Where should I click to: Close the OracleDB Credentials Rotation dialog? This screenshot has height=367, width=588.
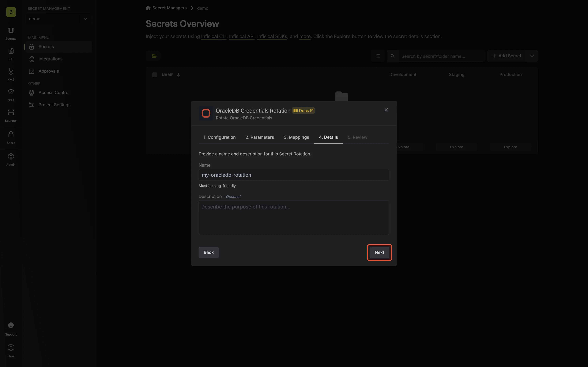click(386, 110)
